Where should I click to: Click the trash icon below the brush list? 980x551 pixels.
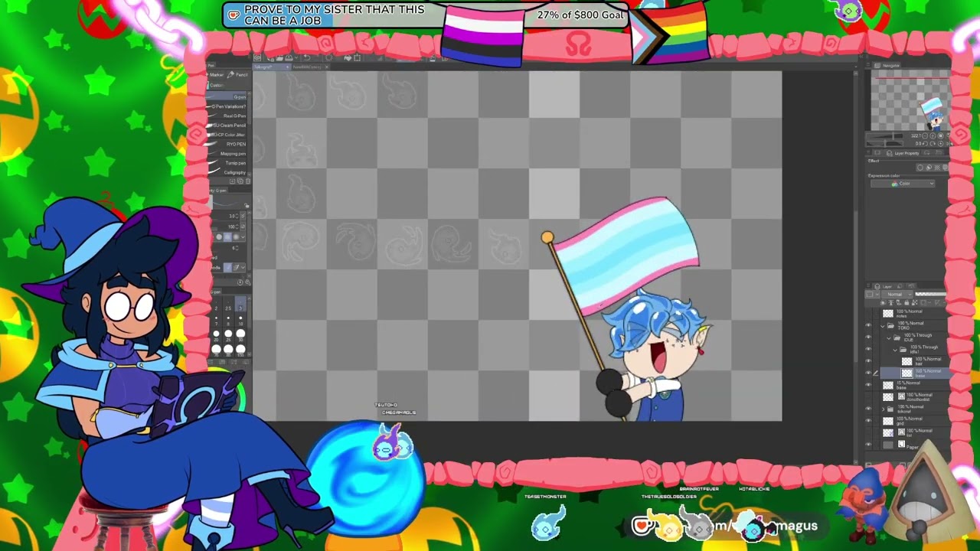point(247,181)
